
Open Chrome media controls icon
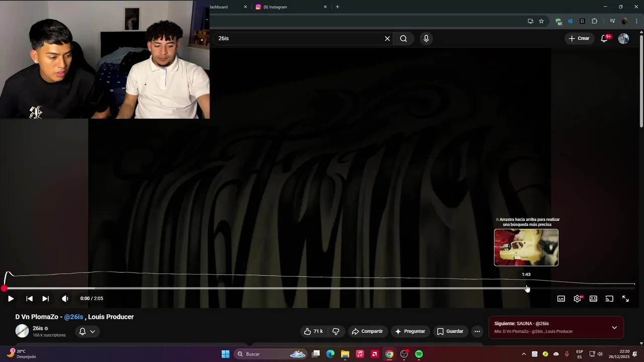click(x=612, y=21)
